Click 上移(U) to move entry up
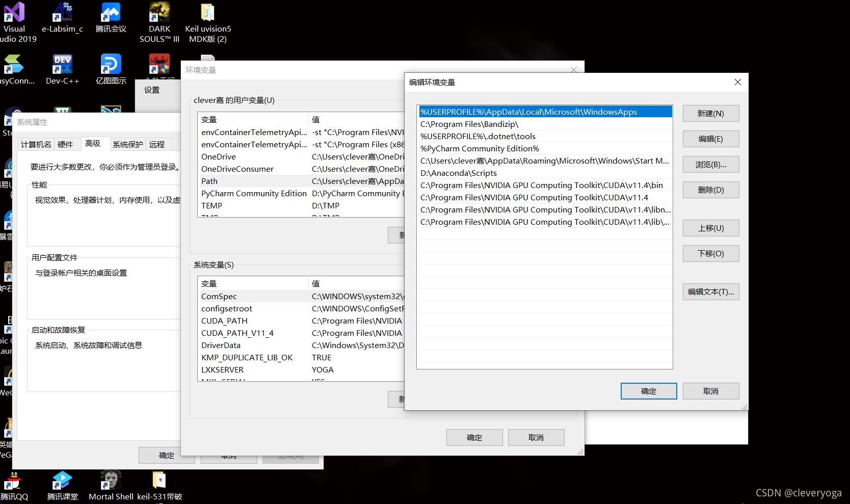This screenshot has width=850, height=504. point(711,228)
